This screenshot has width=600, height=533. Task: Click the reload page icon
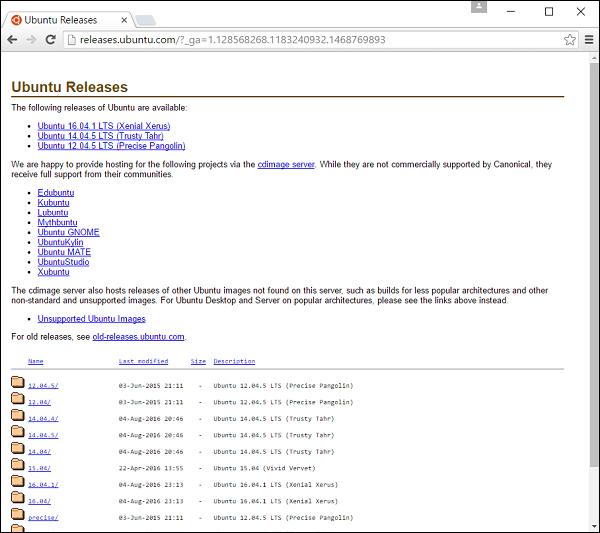[50, 40]
